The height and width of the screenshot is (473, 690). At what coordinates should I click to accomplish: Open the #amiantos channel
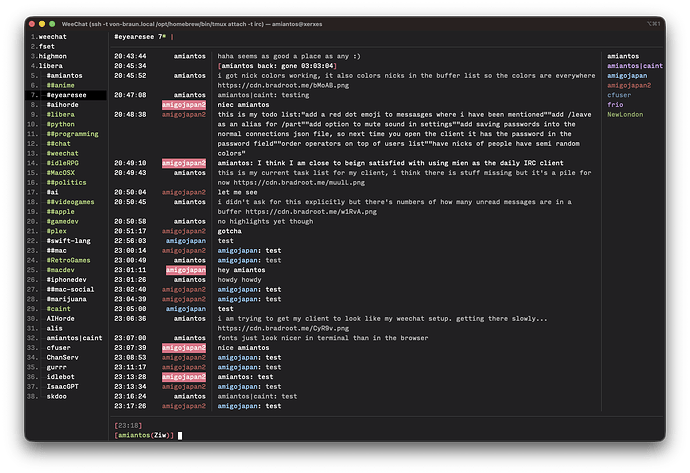coord(64,75)
